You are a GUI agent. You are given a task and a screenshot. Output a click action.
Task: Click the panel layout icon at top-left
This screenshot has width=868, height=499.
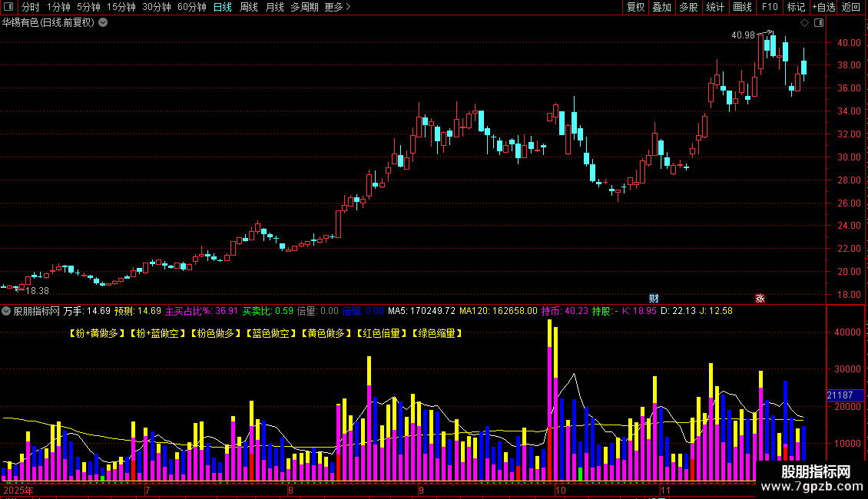click(8, 7)
